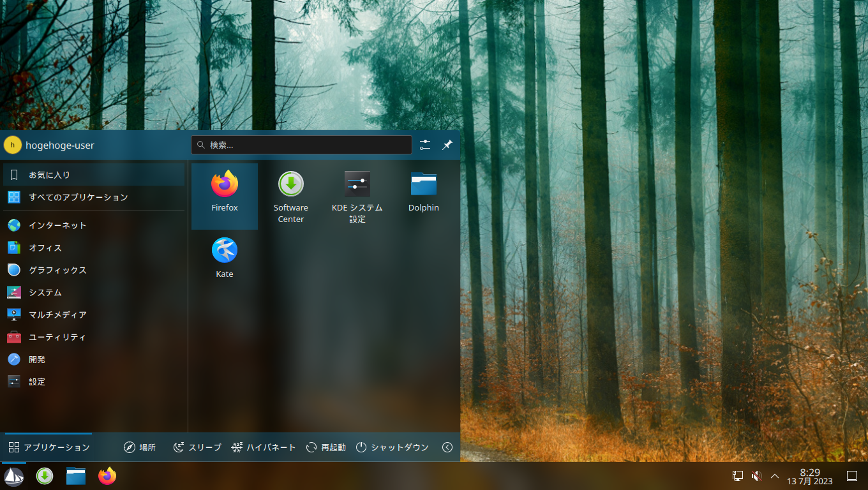The image size is (868, 490).
Task: Open the ユーティリティ category
Action: (x=94, y=337)
